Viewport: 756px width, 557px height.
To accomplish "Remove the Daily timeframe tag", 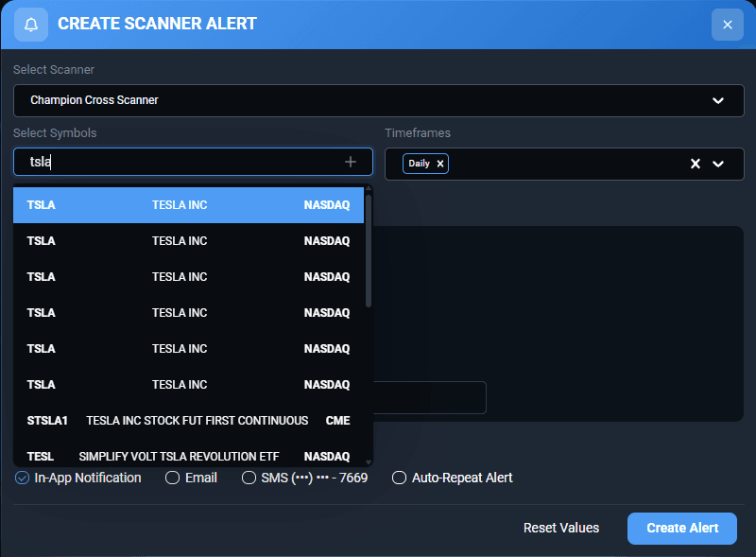I will [x=440, y=164].
